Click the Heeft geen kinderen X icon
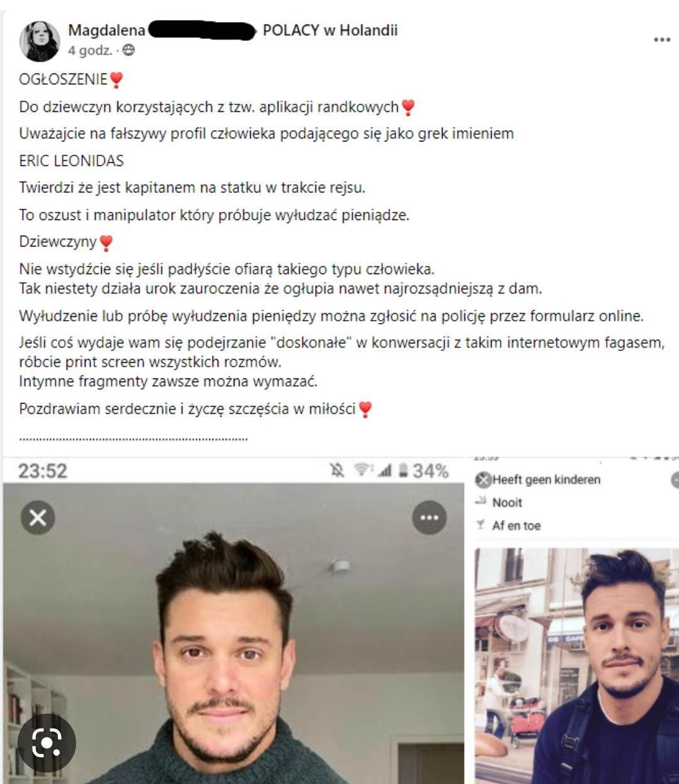The height and width of the screenshot is (784, 679). (x=483, y=480)
